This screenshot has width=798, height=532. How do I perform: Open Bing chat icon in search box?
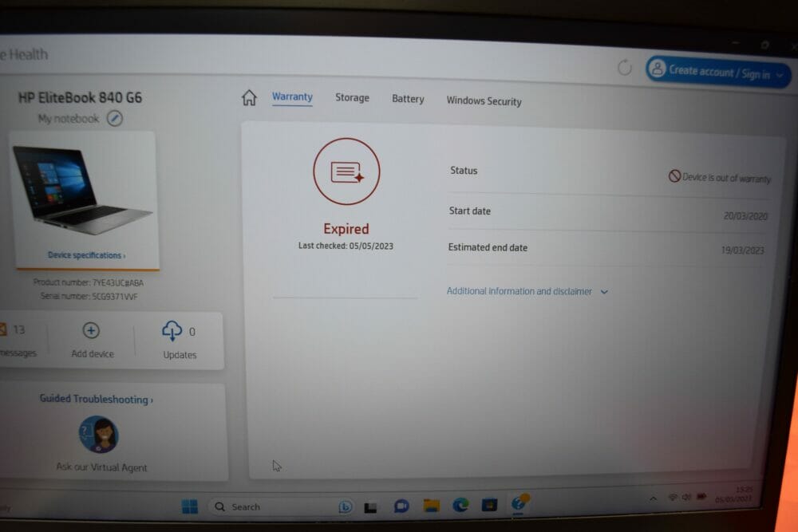pos(345,506)
